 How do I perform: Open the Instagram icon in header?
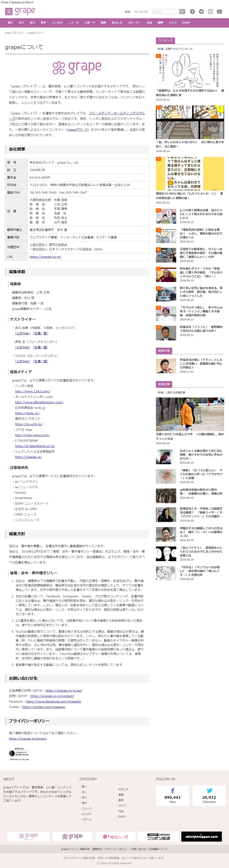point(210,12)
